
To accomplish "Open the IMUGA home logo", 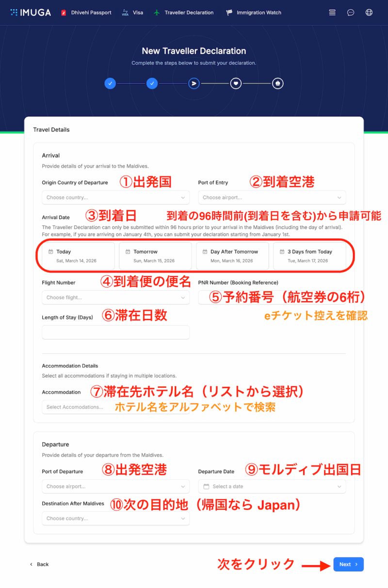I will [x=30, y=12].
